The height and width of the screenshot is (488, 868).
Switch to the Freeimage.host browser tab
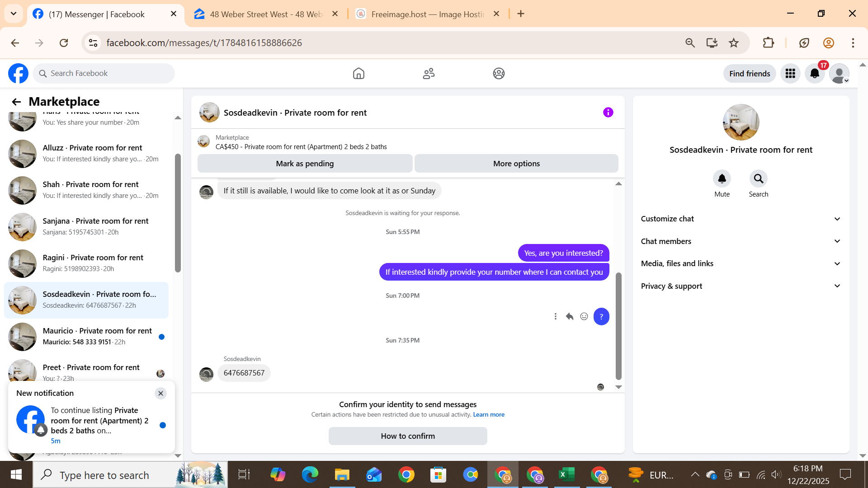[x=427, y=14]
